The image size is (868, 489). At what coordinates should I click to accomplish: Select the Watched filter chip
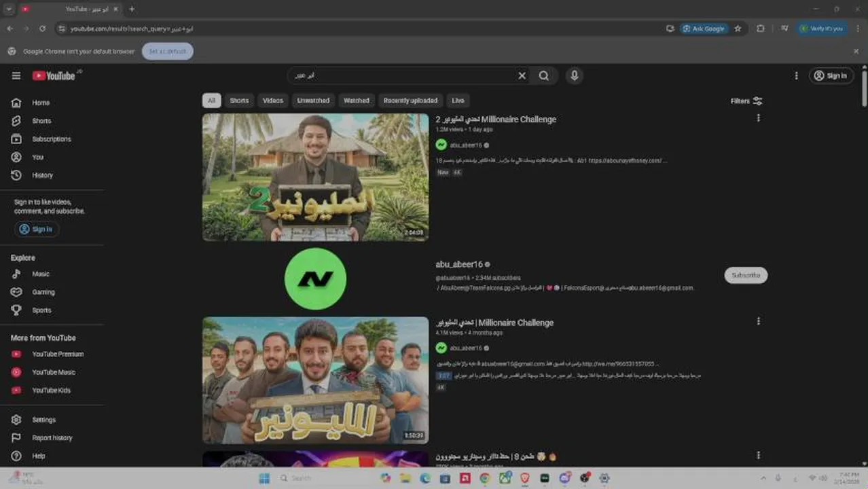(357, 101)
